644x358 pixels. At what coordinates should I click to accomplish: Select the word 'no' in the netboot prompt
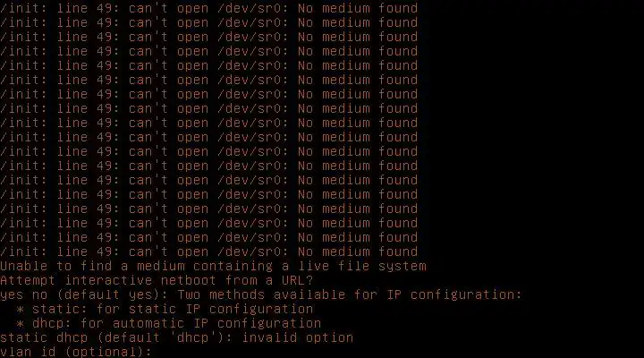click(x=40, y=295)
